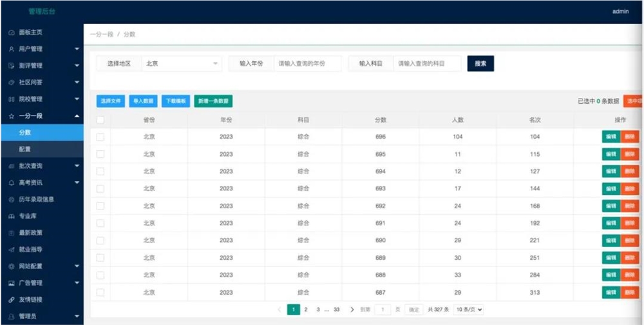Image resolution: width=644 pixels, height=325 pixels.
Task: Select the 配置 submenu item
Action: pos(42,150)
